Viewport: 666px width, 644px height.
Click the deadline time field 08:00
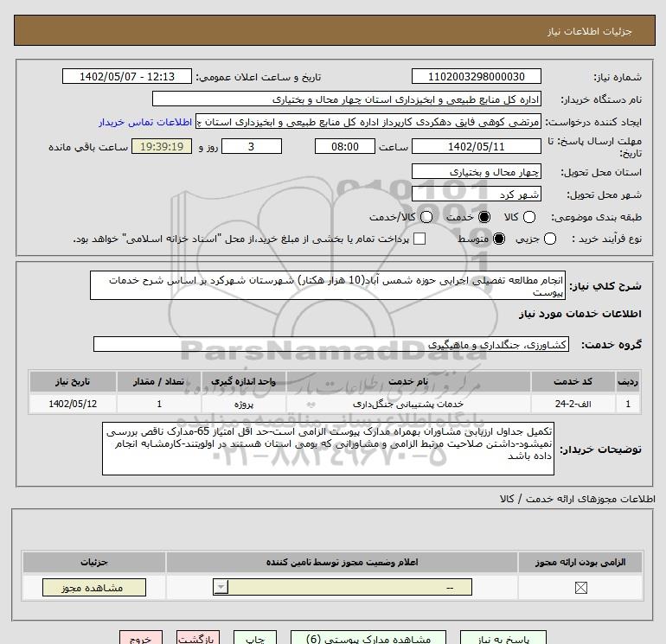point(345,146)
